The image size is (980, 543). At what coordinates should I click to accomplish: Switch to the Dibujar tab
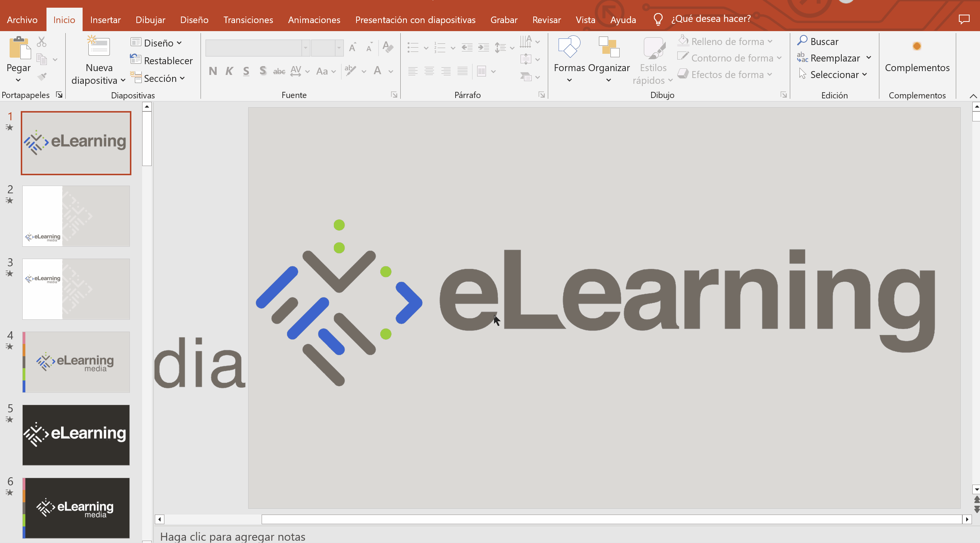pyautogui.click(x=150, y=20)
